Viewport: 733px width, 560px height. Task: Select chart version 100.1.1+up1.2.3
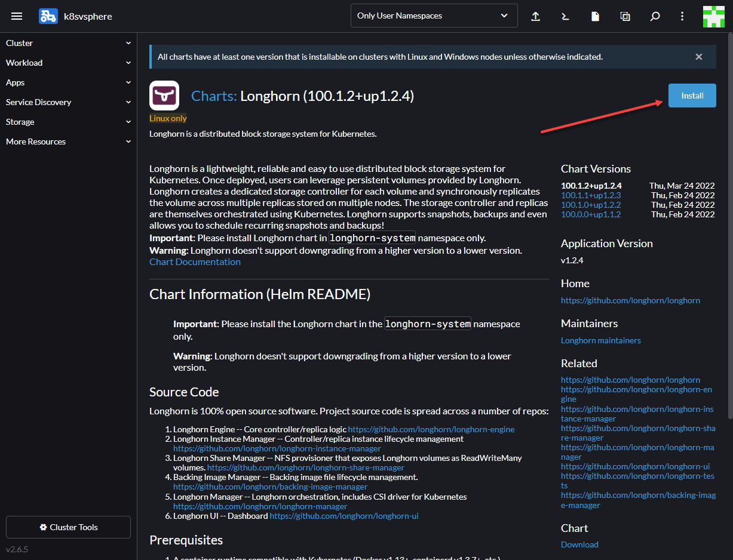click(x=591, y=195)
